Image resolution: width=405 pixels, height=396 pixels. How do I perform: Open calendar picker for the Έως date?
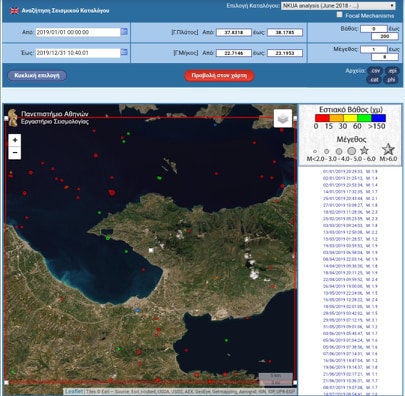tap(124, 52)
